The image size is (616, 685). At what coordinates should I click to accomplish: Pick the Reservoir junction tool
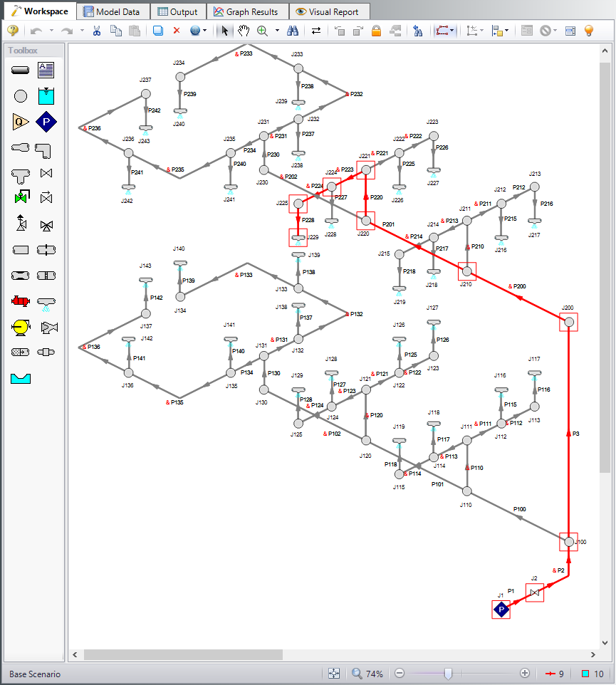point(46,95)
